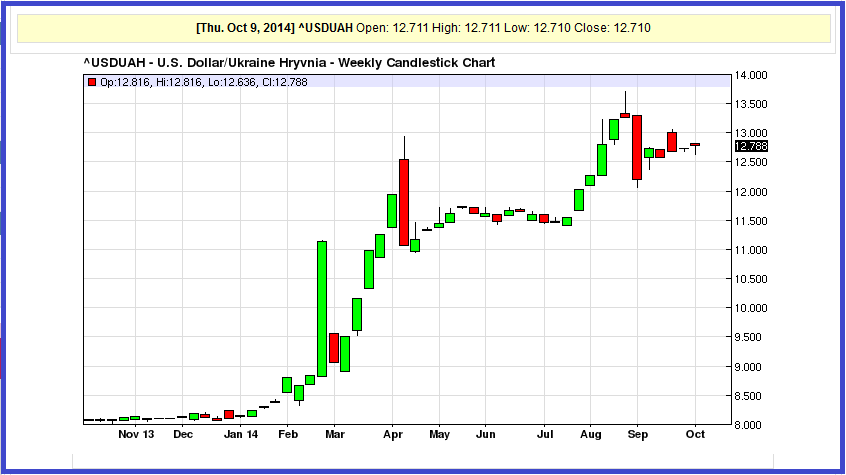846x475 pixels.
Task: Click the yellow date and OHLC info banner
Action: (424, 28)
